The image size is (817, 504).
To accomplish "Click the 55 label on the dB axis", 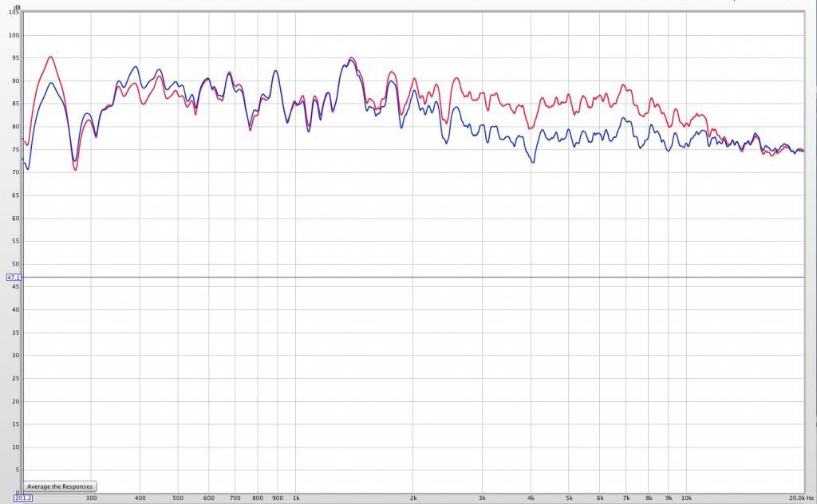I will click(16, 242).
